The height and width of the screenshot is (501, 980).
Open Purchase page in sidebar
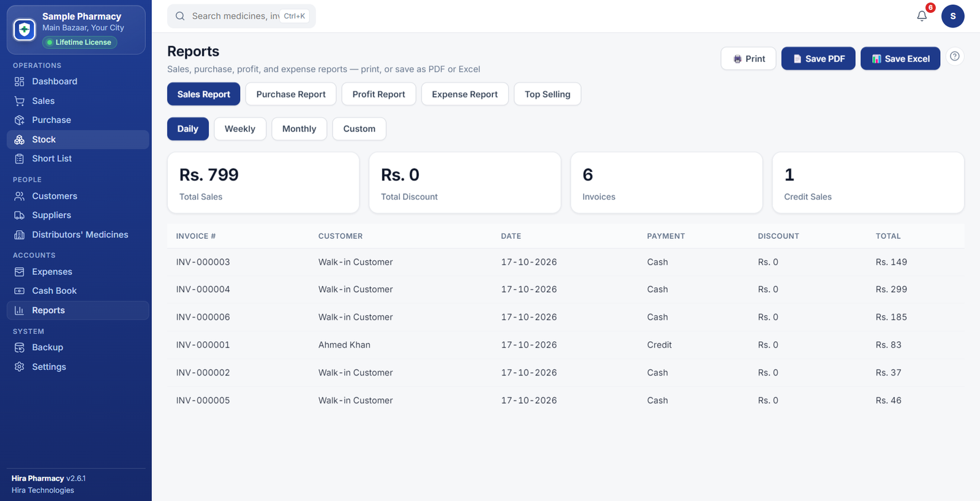point(78,120)
